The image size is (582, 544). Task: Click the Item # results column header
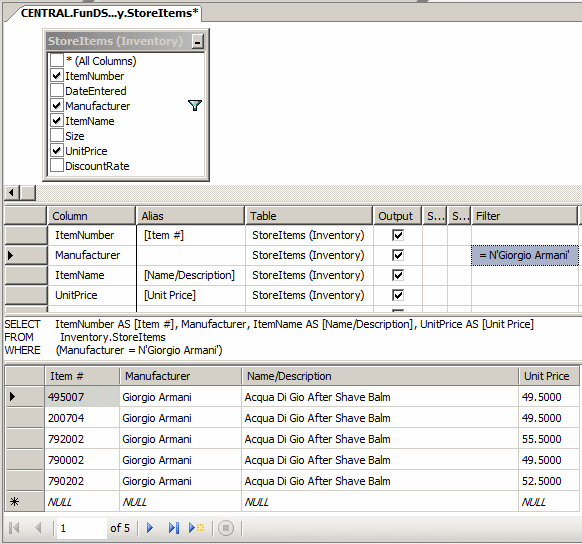pos(82,376)
